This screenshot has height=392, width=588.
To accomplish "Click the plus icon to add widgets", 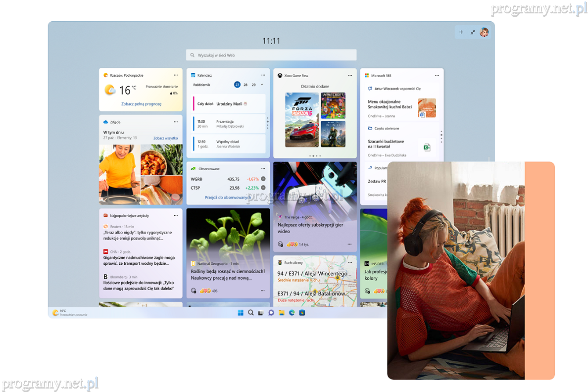I will [x=461, y=32].
